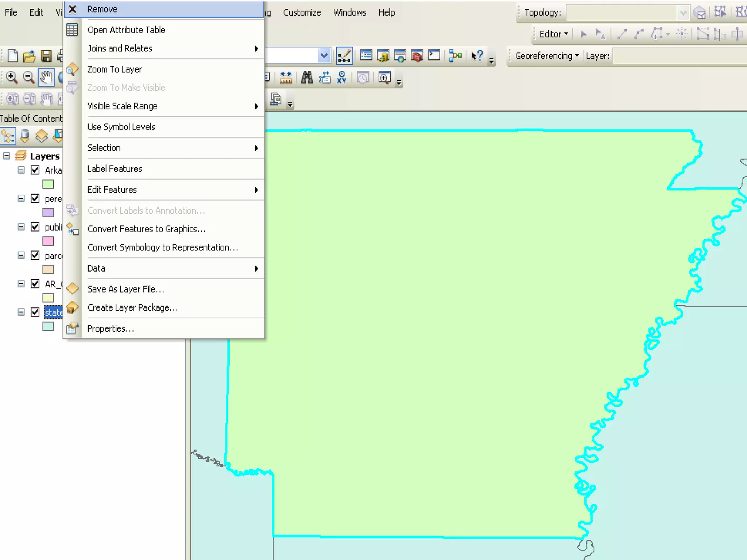Click the pink publi layer symbol swatch
747x560 pixels.
[48, 241]
